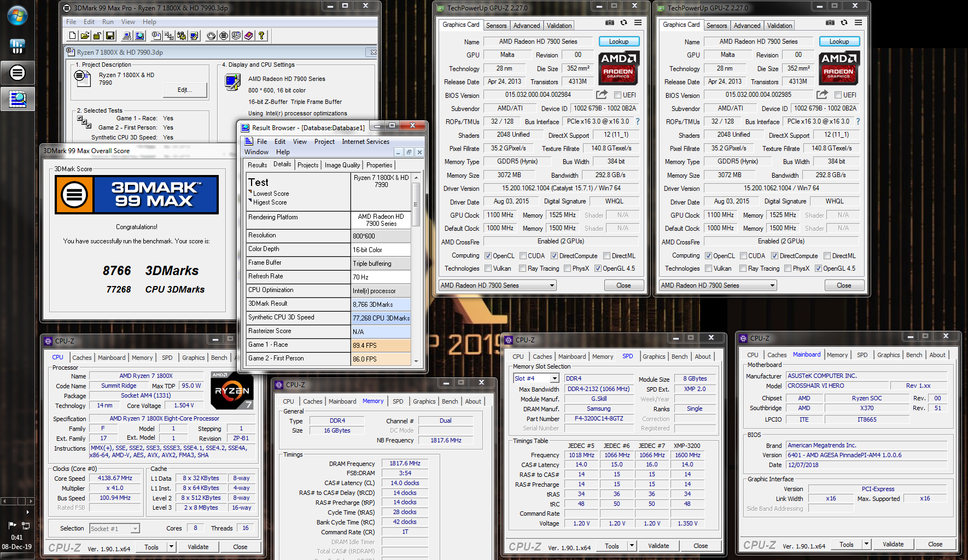Click the 3DMark 99 Max taskbar button

tap(18, 72)
